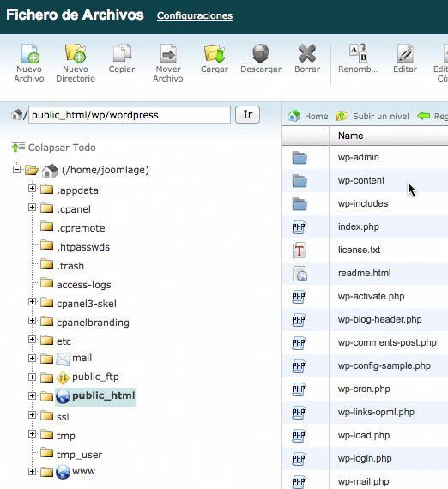Screen dimensions: 448x489
Task: Select the .trash folder in tree
Action: click(x=70, y=266)
